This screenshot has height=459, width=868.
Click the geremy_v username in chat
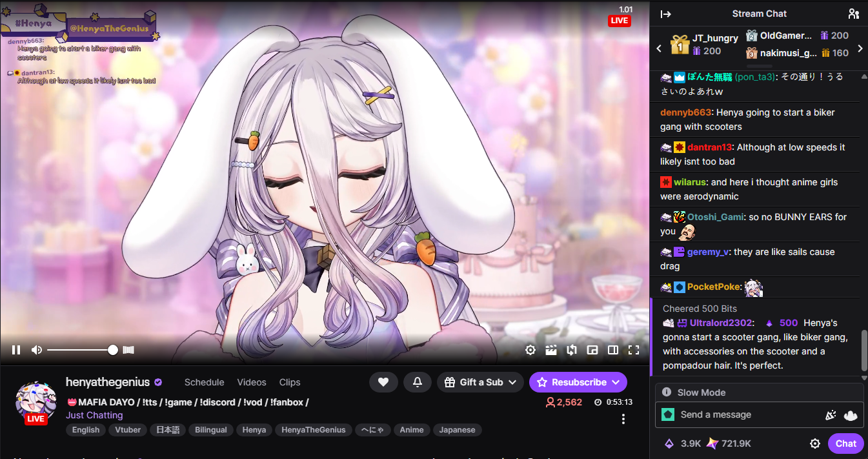pos(708,252)
